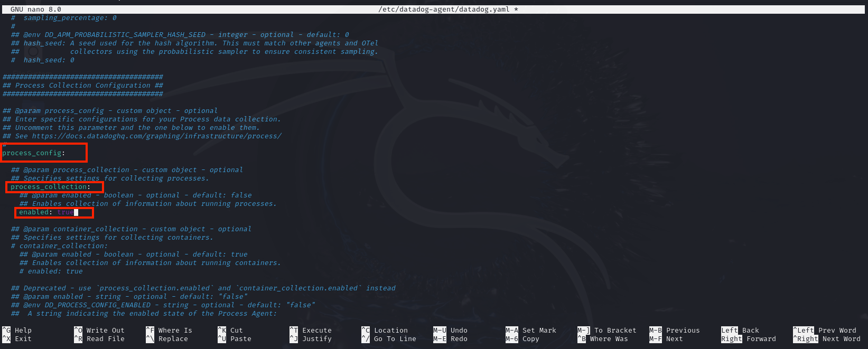868x349 pixels.
Task: Click the M-6 Copy shortcut
Action: [522, 339]
